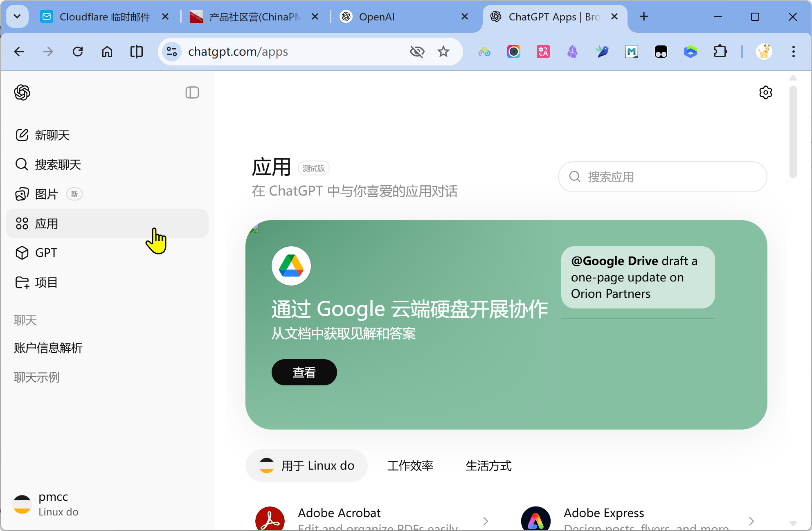Click the page vertical scrollbar thumb

pos(793,131)
